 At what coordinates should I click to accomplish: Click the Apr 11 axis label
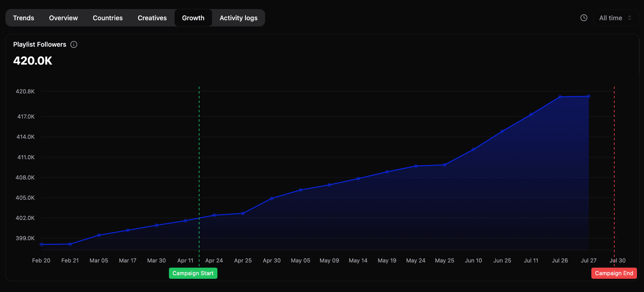coord(185,260)
